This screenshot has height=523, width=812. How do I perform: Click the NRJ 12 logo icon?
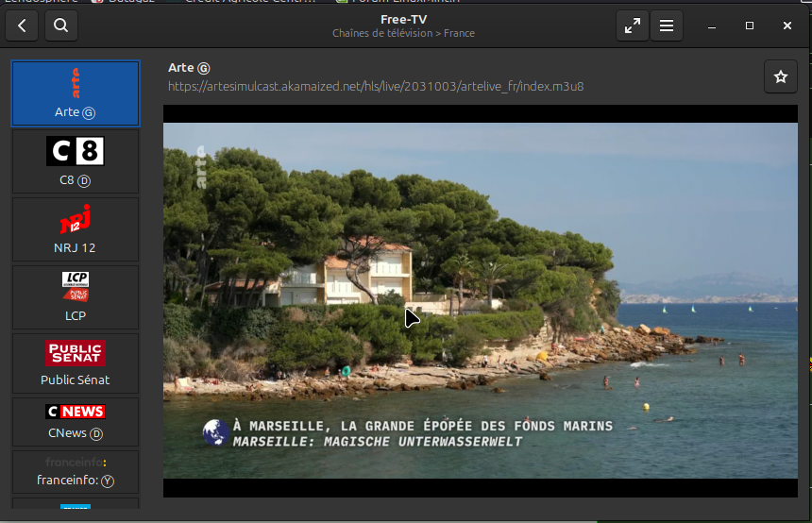(76, 219)
